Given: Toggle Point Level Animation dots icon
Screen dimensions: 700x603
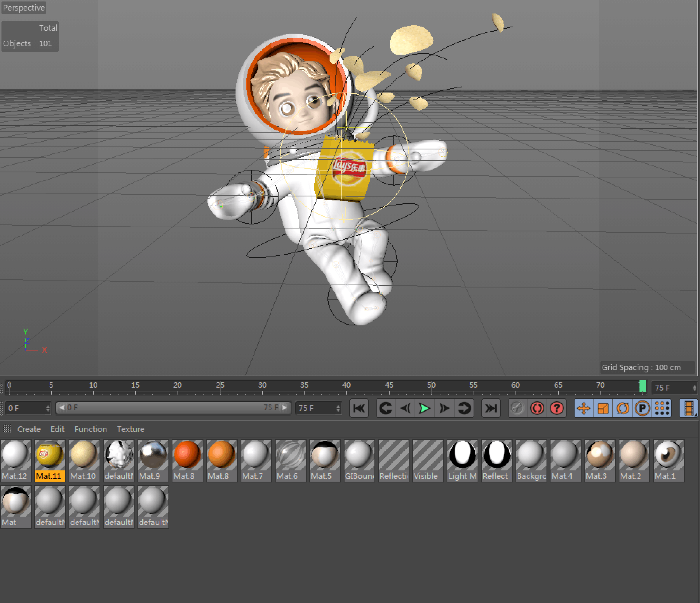Looking at the screenshot, I should tap(662, 408).
